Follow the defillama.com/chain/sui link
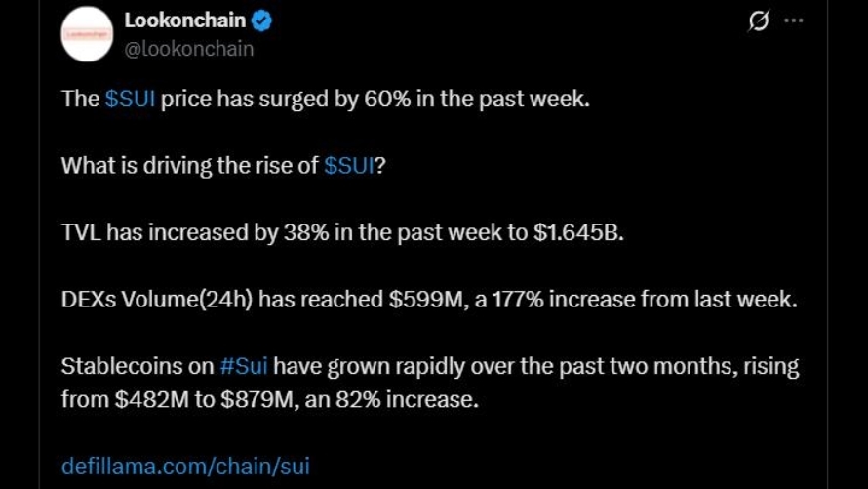Viewport: 868px width, 489px height. pos(185,466)
